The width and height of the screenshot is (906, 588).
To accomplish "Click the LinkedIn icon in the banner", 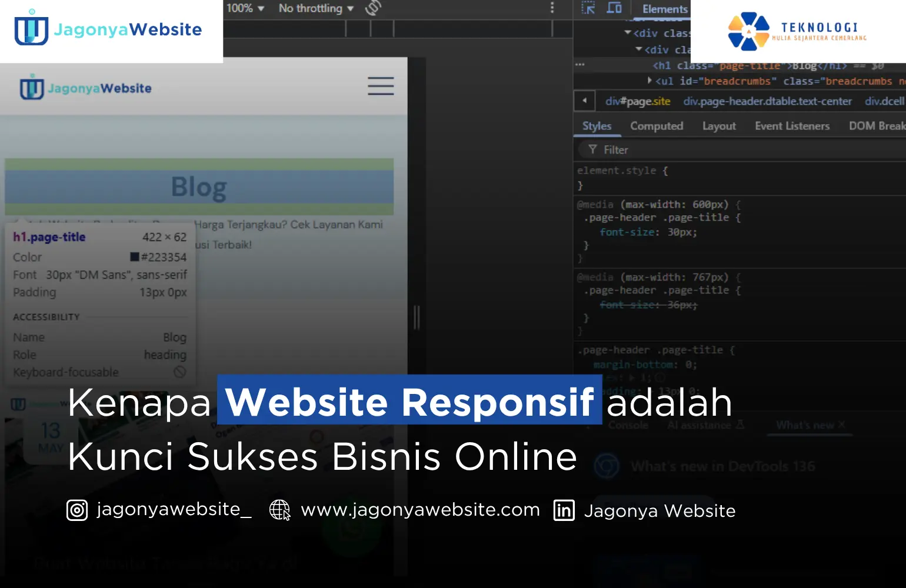I will pos(564,510).
